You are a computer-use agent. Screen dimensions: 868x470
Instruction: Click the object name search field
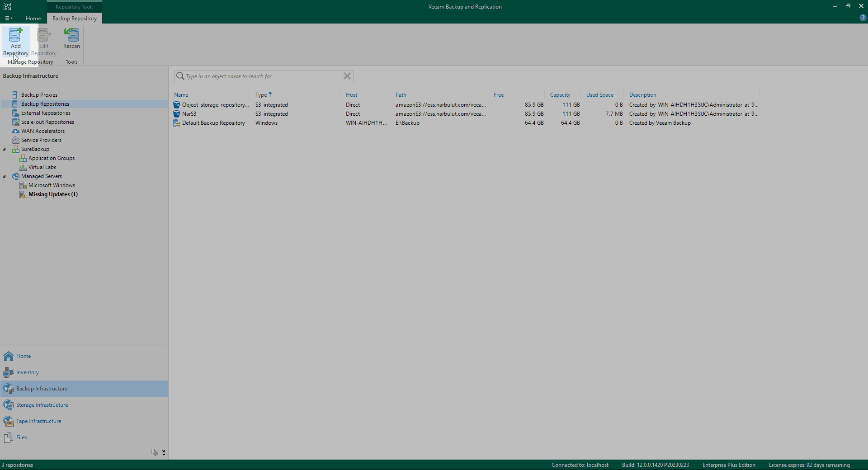pyautogui.click(x=262, y=76)
